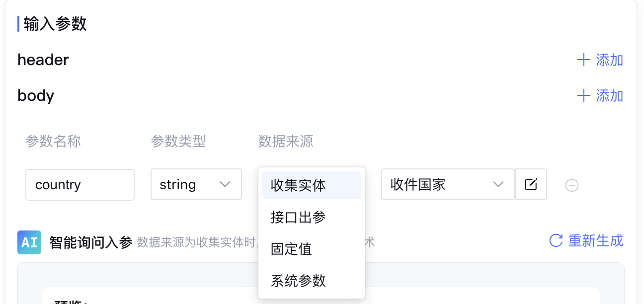The image size is (644, 304).
Task: Click the AI badge icon
Action: (x=29, y=242)
